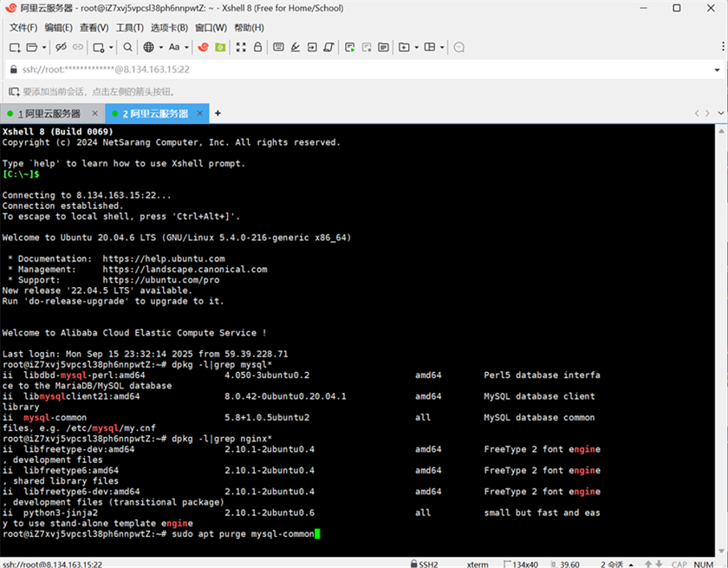The image size is (728, 568).
Task: Expand the Open Session dropdown arrow
Action: pyautogui.click(x=44, y=48)
